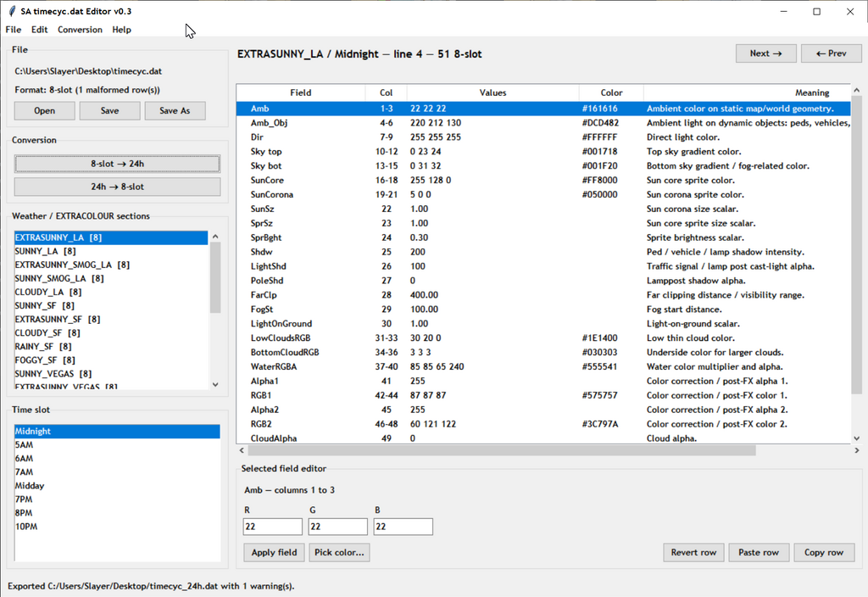Select EXTRASUNNY_SMOG_LA weather section
This screenshot has height=597, width=868.
tap(111, 265)
